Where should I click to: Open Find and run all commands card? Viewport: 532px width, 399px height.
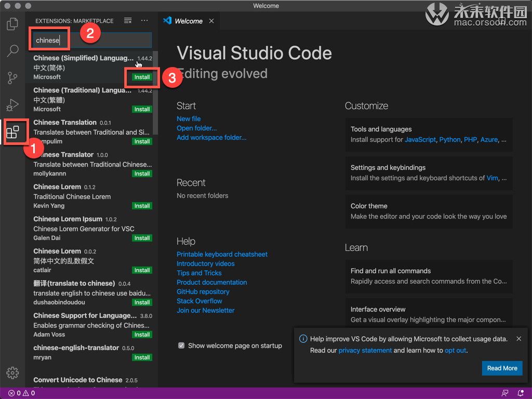pyautogui.click(x=429, y=276)
